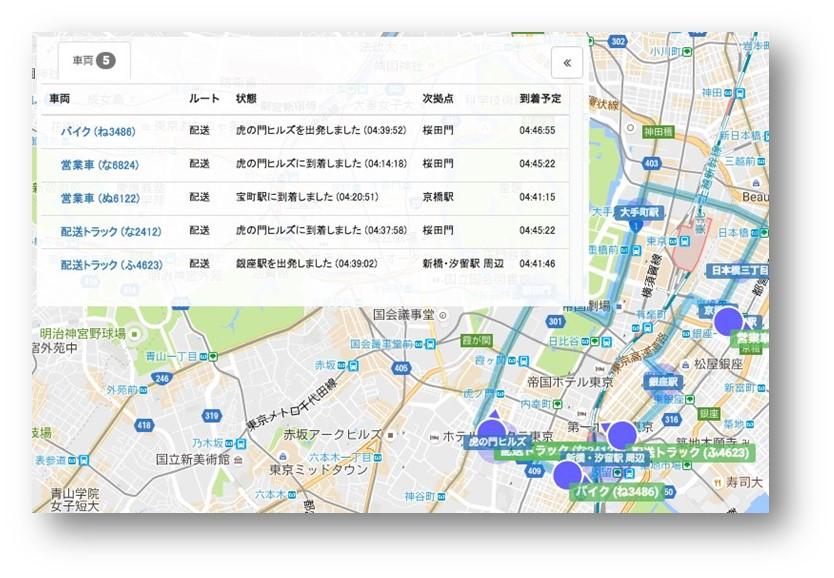Open vehicle link 配送トラック (ふ4623) in table
Viewport: 834px width, 578px height.
(x=111, y=264)
